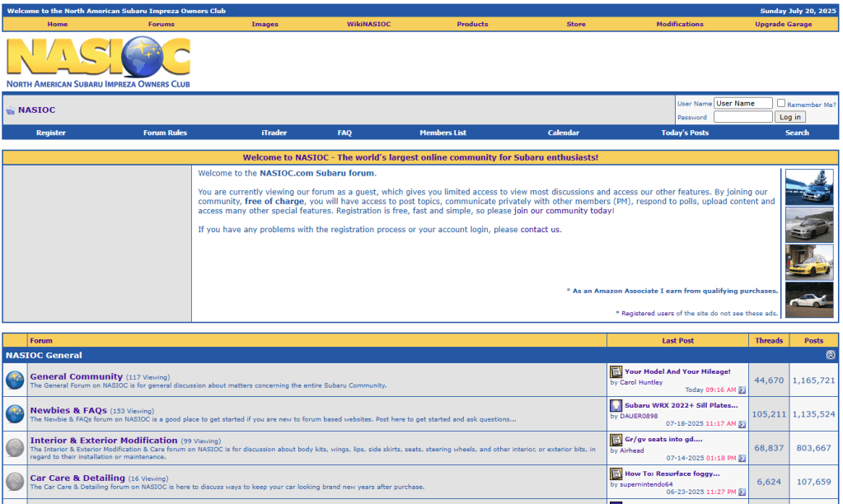The height and width of the screenshot is (504, 843).
Task: Click the small icon beside NASIOC breadcrumb
Action: 10,110
